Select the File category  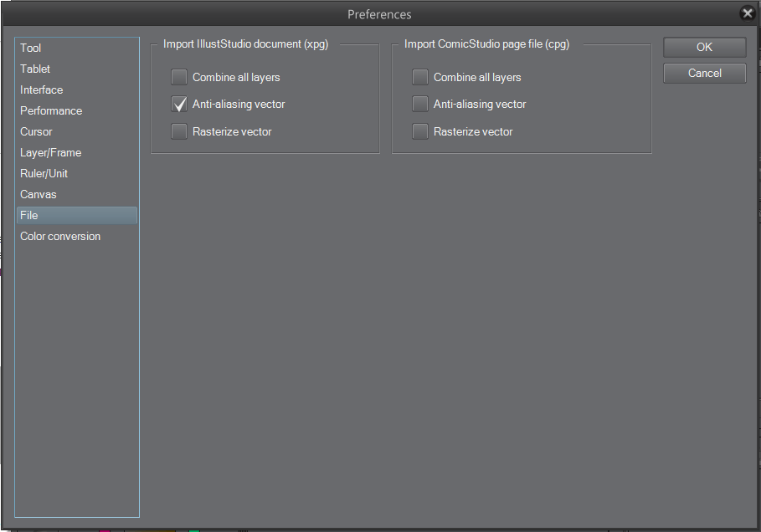77,215
